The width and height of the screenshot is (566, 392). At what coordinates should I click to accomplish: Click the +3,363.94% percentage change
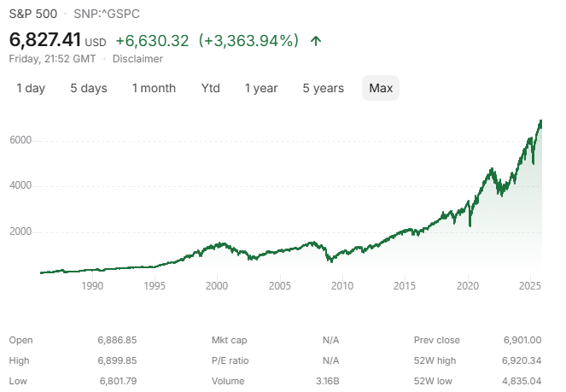coord(248,40)
